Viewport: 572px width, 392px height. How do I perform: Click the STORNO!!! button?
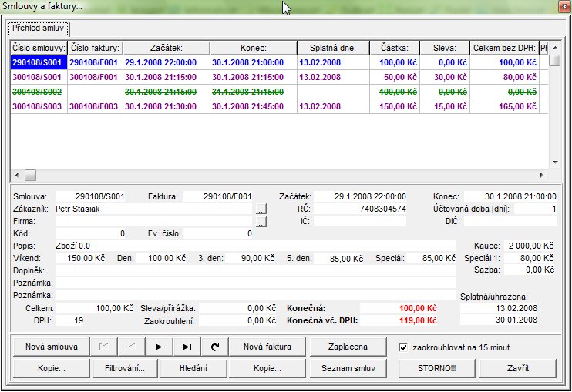[436, 368]
